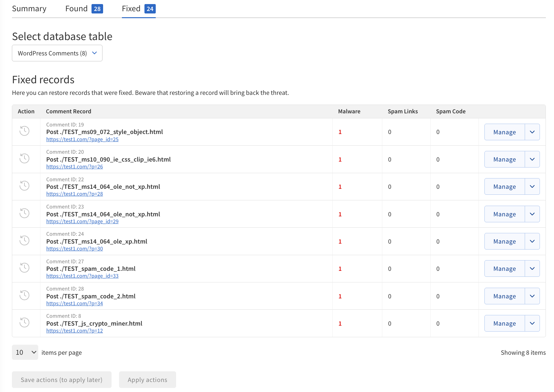Click Apply actions button

click(147, 380)
